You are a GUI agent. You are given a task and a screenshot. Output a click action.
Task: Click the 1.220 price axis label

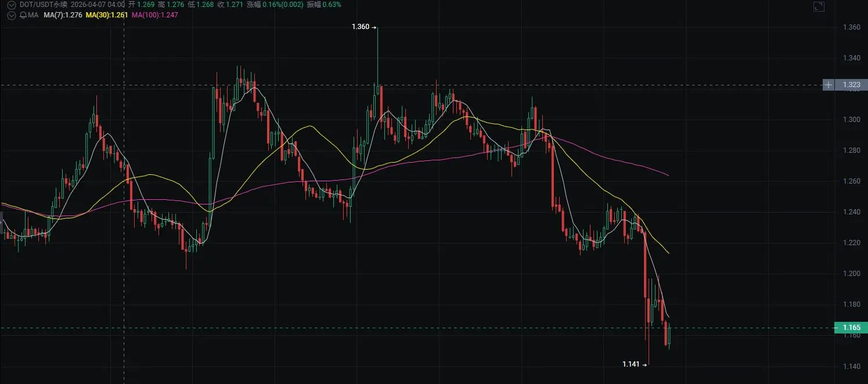[851, 243]
